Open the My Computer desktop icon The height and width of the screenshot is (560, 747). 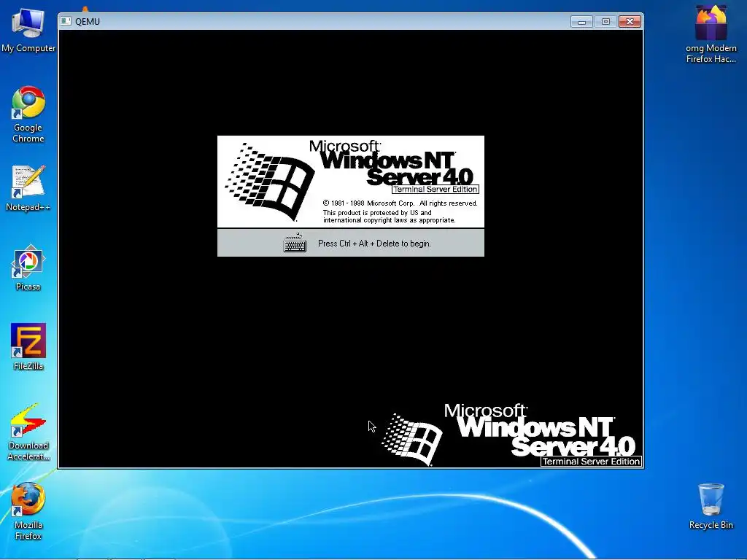(x=28, y=31)
